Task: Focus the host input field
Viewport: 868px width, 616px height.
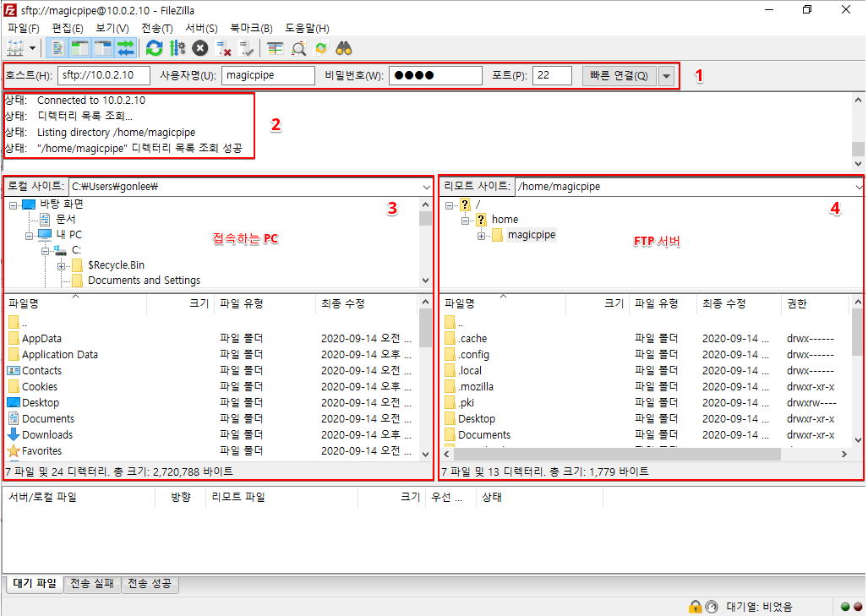Action: [104, 75]
